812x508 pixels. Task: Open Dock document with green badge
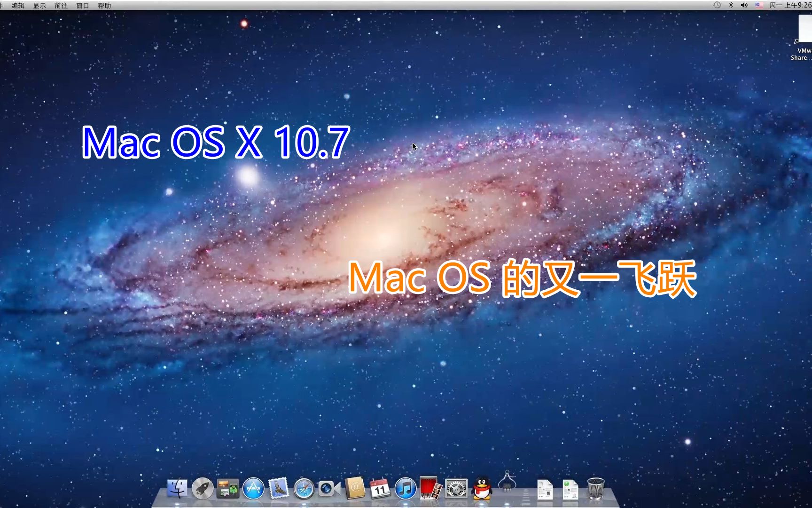[x=570, y=489]
